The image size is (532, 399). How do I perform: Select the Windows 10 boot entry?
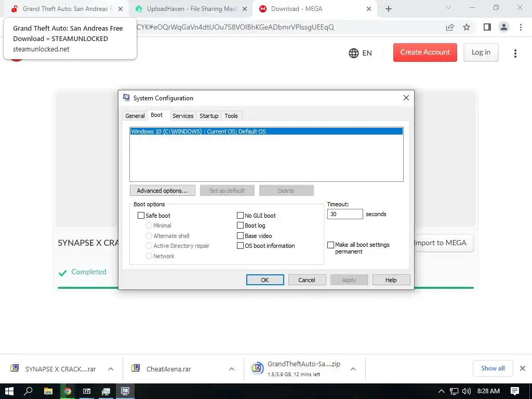coord(267,131)
